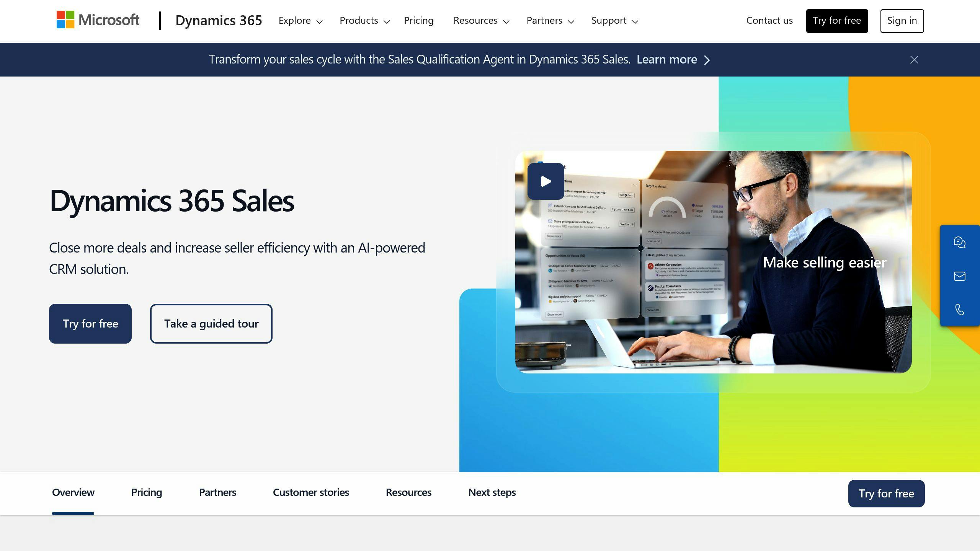Play the Make selling easier video
The height and width of the screenshot is (551, 980).
pyautogui.click(x=546, y=181)
